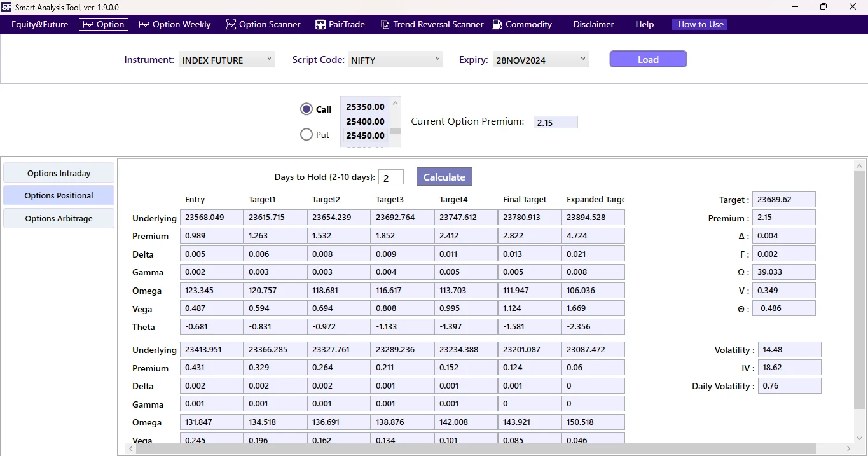
Task: Choose the 25400.00 strike from the list
Action: [365, 121]
